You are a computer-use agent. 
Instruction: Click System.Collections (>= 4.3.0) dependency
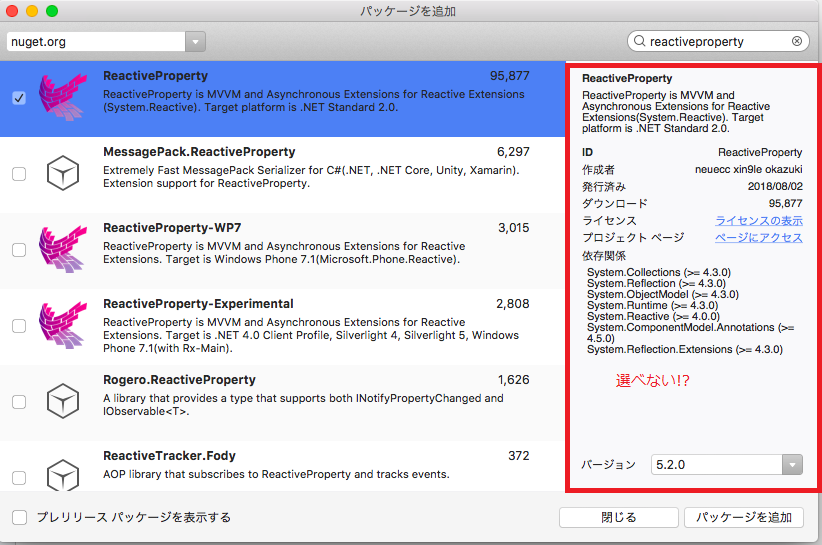(x=659, y=272)
